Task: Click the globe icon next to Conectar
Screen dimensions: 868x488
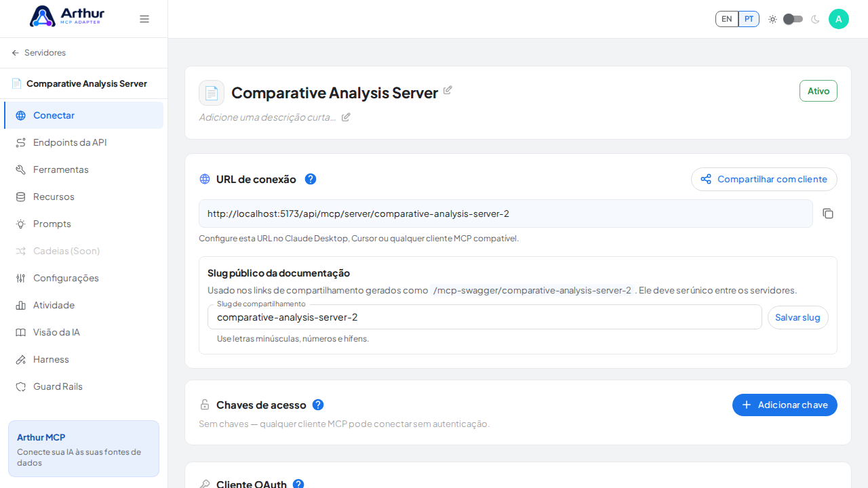Action: point(21,115)
